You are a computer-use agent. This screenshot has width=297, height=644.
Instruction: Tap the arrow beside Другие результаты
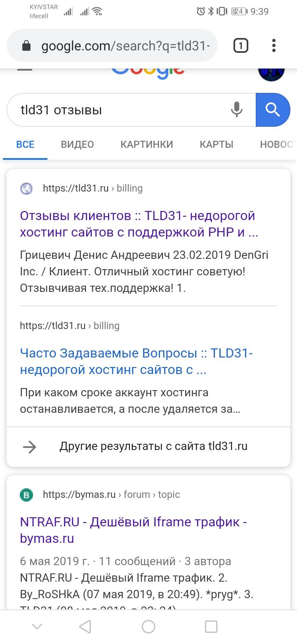30,447
